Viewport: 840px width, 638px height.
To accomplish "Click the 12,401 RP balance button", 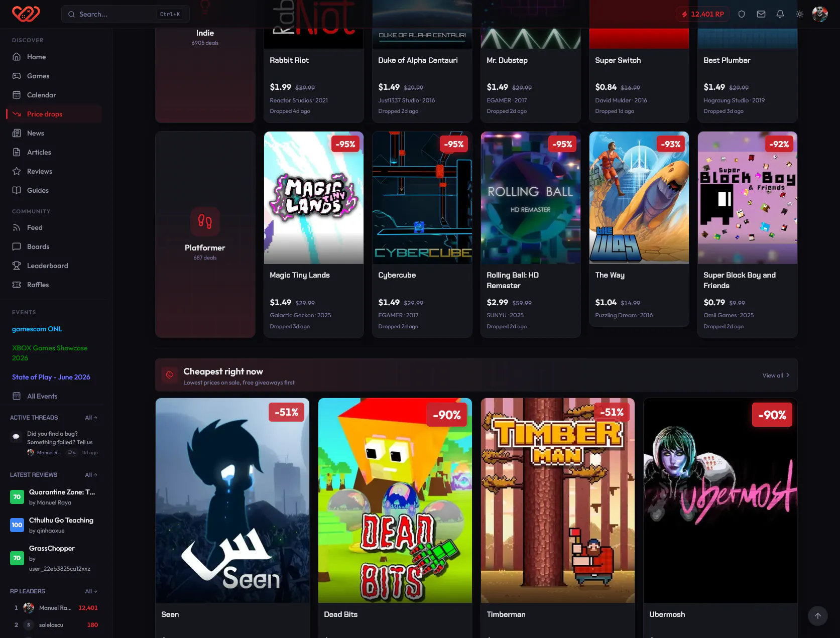I will point(702,14).
